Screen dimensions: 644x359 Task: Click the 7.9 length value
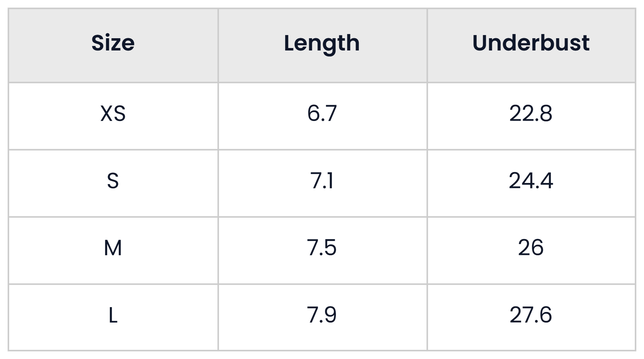pos(322,315)
